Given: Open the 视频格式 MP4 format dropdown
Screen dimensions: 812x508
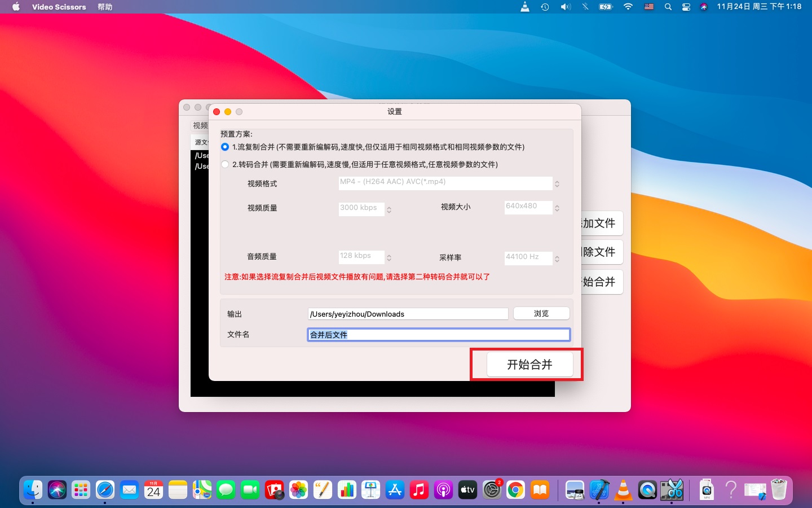Looking at the screenshot, I should tap(449, 183).
